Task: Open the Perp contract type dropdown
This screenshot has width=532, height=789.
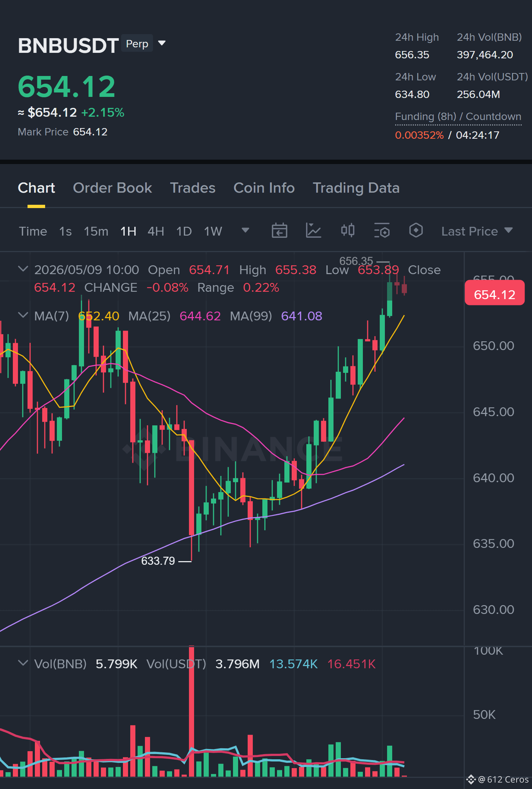Action: pyautogui.click(x=143, y=43)
